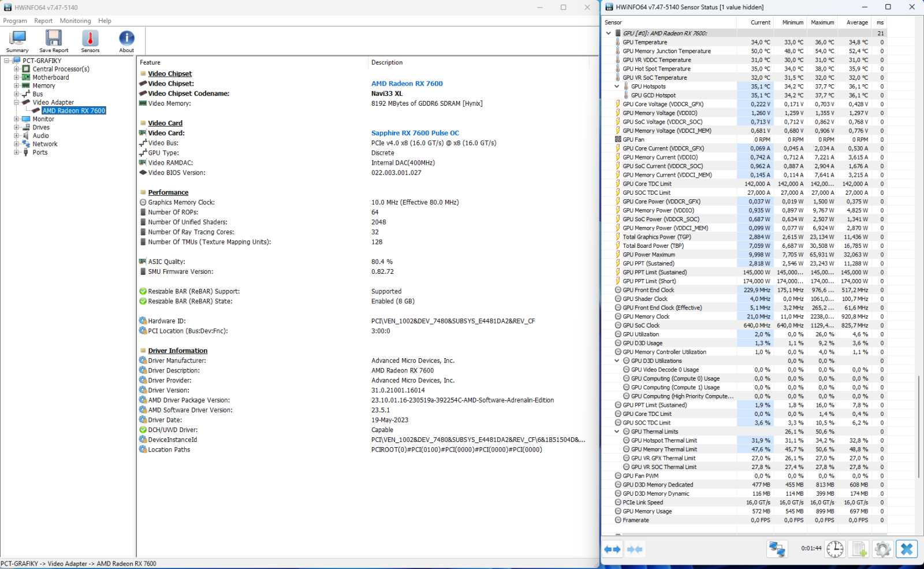
Task: Start logging with the sheet-plus icon
Action: [x=859, y=549]
